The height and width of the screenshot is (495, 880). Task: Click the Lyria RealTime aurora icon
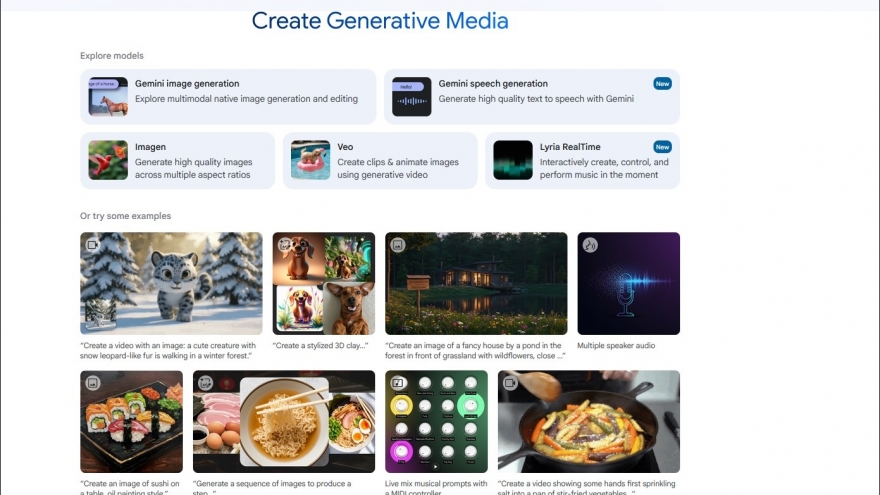pyautogui.click(x=513, y=160)
